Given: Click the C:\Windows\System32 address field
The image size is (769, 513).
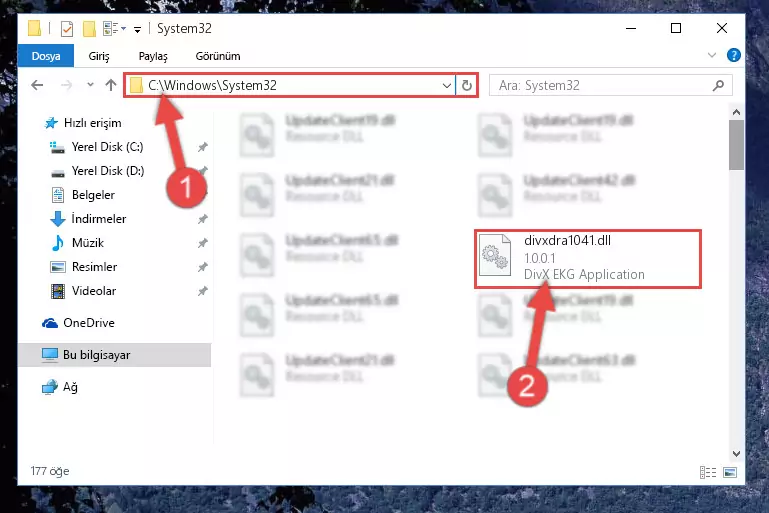Looking at the screenshot, I should (289, 85).
